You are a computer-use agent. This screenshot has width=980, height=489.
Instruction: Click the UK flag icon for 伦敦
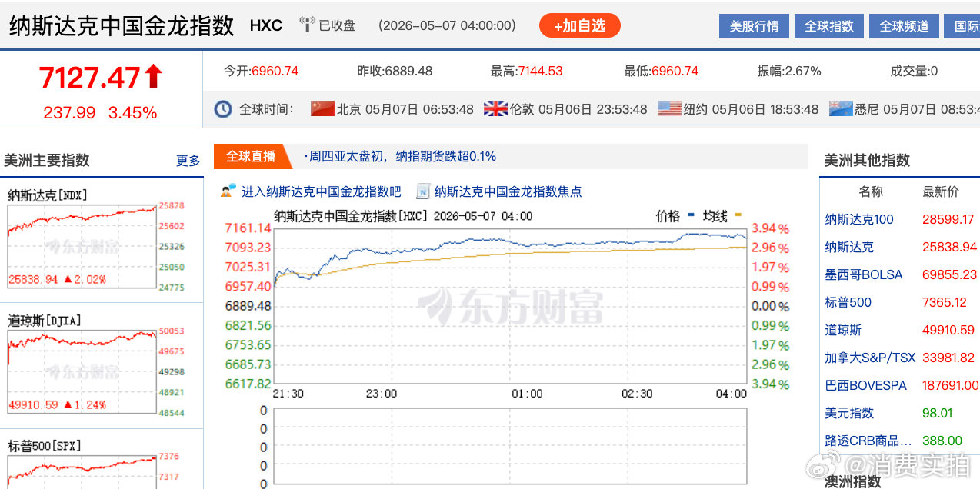point(495,108)
